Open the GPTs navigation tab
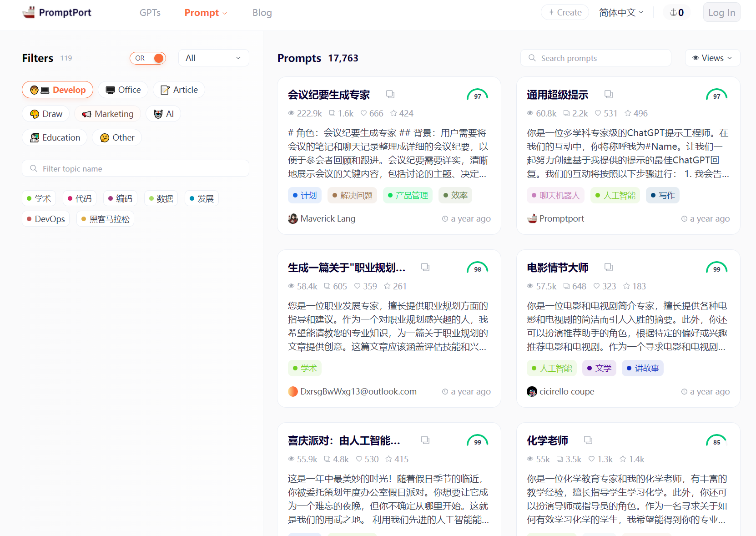This screenshot has width=756, height=536. tap(150, 13)
